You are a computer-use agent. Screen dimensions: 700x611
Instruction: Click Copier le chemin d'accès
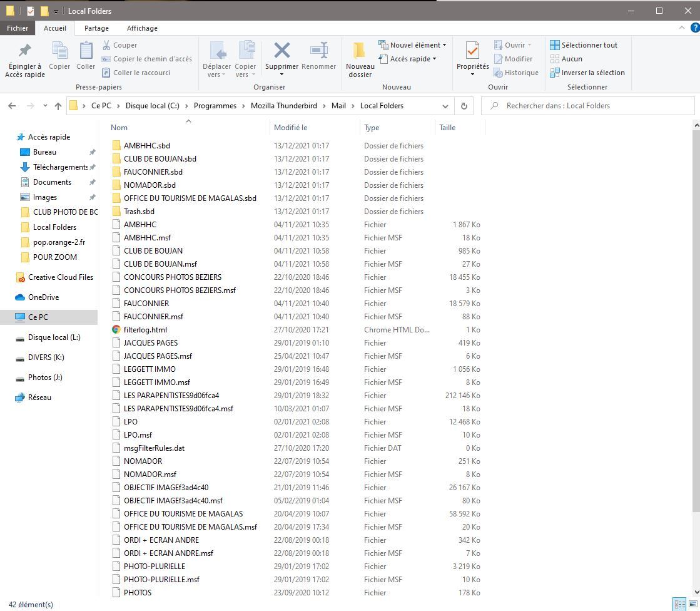(x=147, y=59)
